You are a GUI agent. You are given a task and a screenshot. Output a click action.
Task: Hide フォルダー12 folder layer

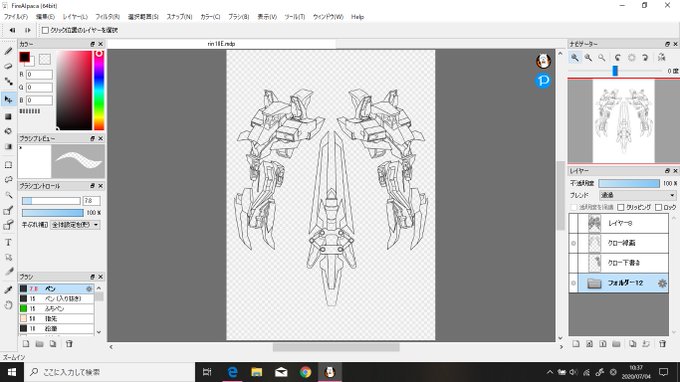573,283
